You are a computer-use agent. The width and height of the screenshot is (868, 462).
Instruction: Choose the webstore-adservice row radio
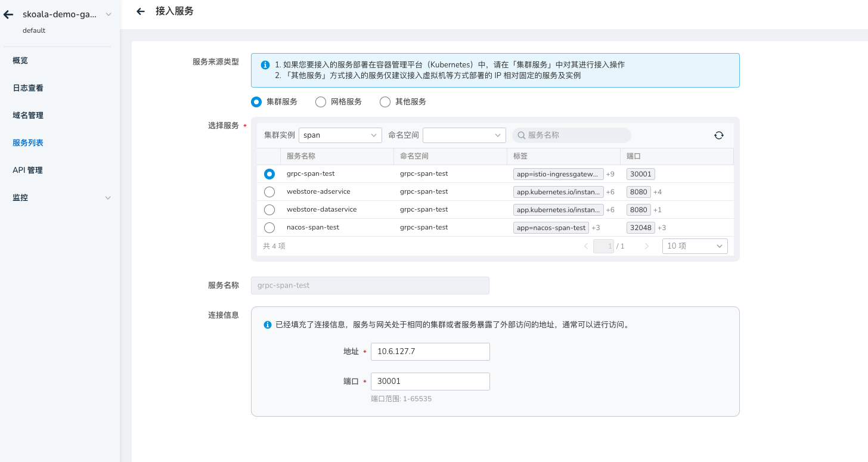269,192
